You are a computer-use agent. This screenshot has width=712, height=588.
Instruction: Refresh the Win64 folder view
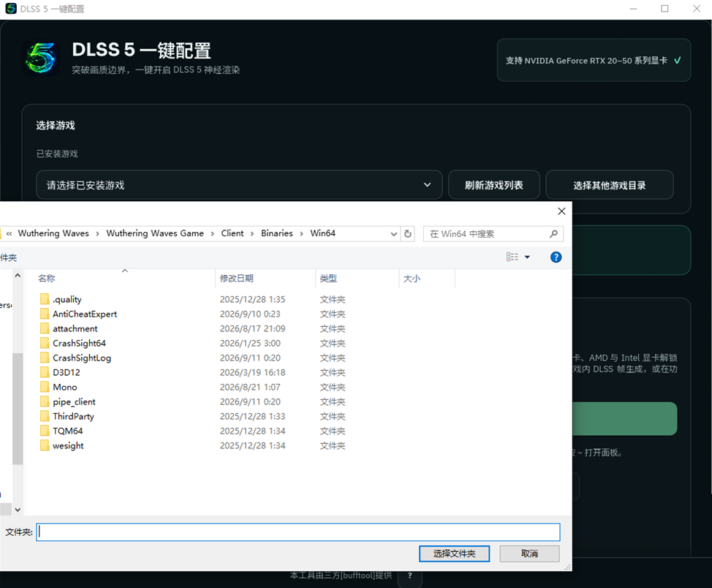408,233
